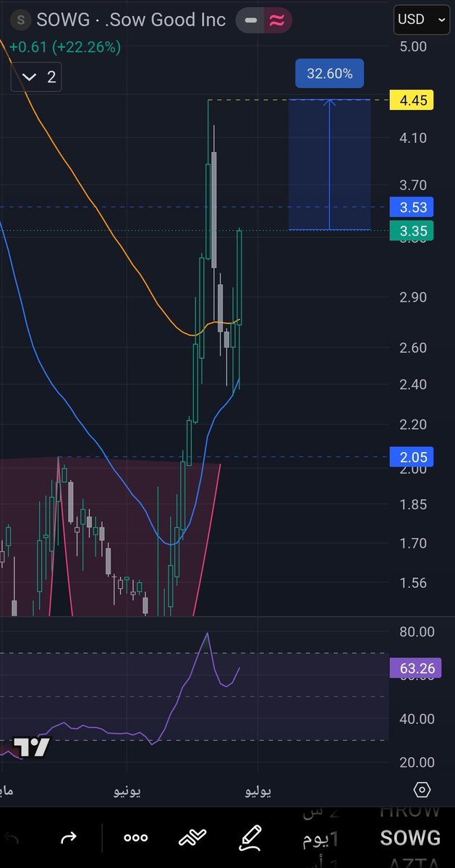This screenshot has height=868, width=455.
Task: Tap the يوليو date axis label
Action: [258, 791]
